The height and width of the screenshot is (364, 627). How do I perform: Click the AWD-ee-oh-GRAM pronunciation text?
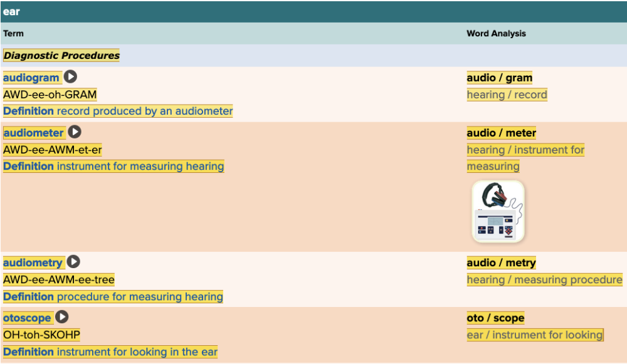(50, 95)
